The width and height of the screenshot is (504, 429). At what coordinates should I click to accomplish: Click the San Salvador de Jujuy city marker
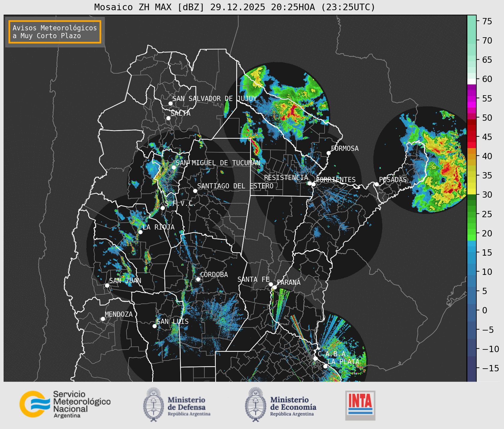point(170,103)
